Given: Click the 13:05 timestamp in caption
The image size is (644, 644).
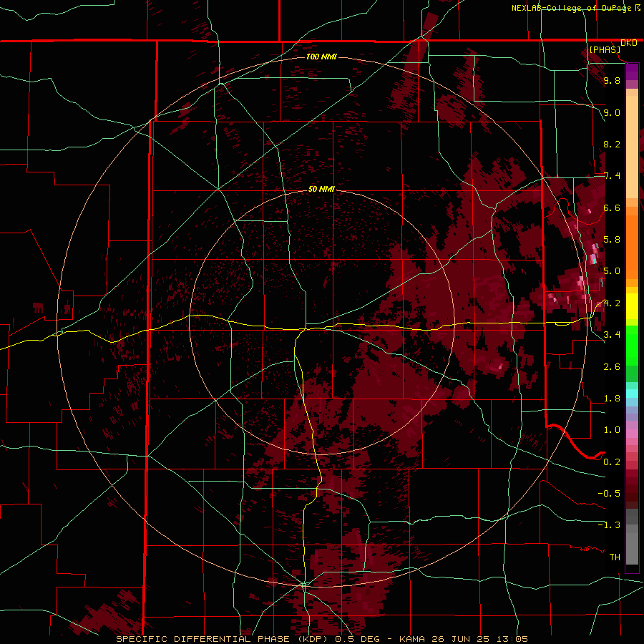Looking at the screenshot, I should point(512,639).
